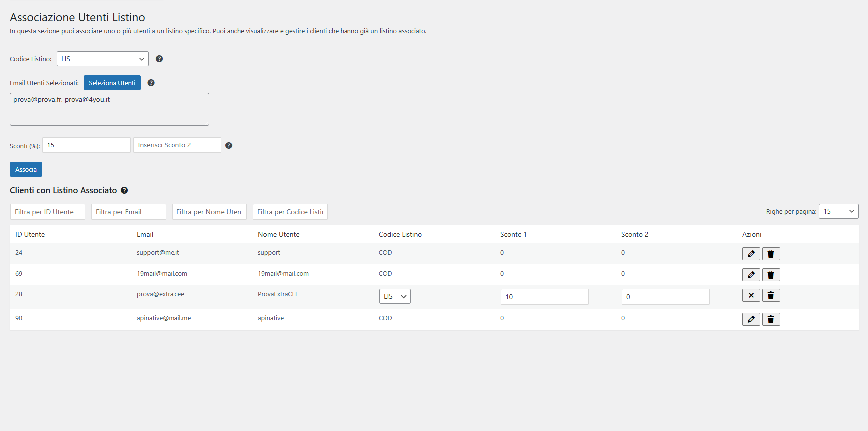
Task: Delete the ProvaExtraCEE row
Action: point(771,295)
